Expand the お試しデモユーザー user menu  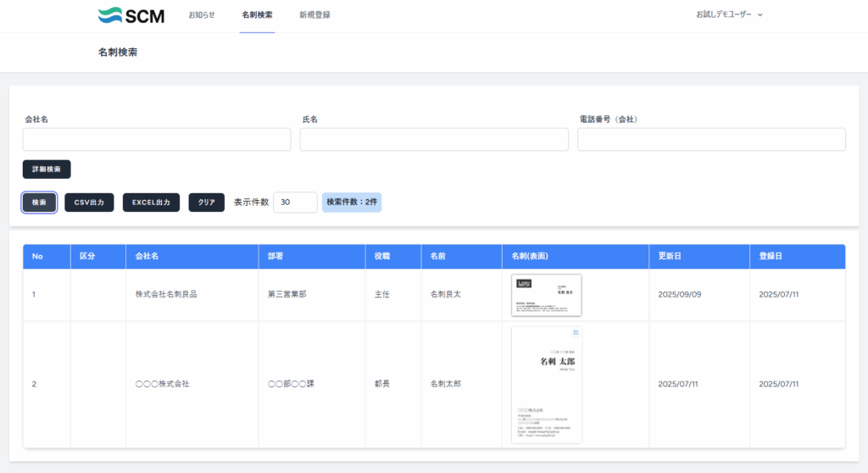pyautogui.click(x=729, y=15)
